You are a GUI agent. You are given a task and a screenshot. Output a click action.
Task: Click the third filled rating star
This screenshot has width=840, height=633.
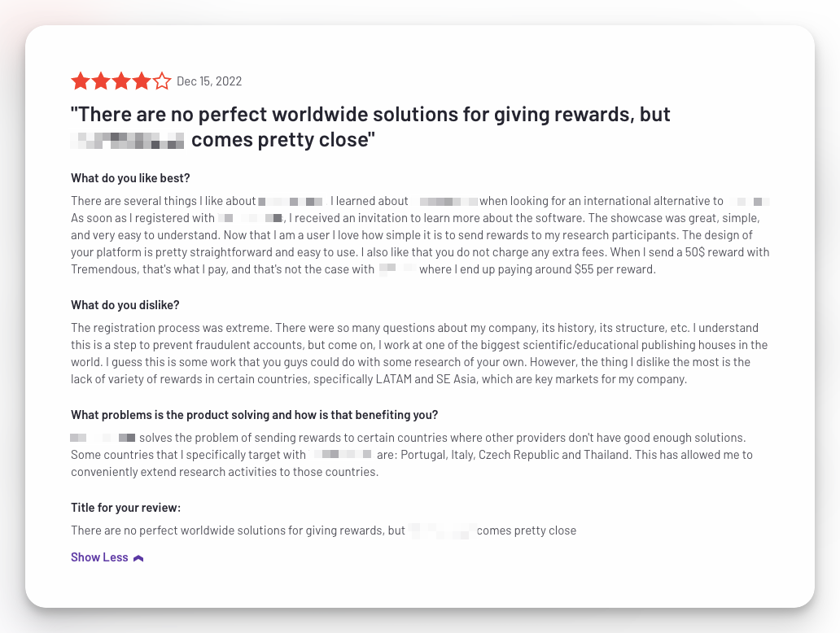point(121,81)
